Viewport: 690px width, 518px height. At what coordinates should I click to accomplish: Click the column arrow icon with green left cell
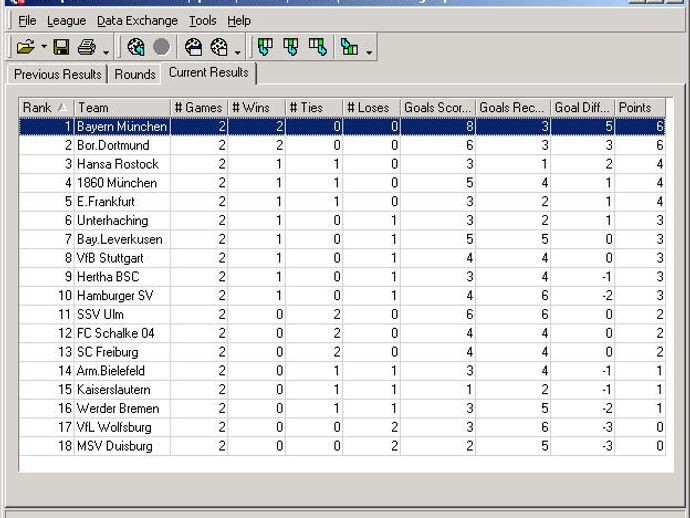[265, 47]
